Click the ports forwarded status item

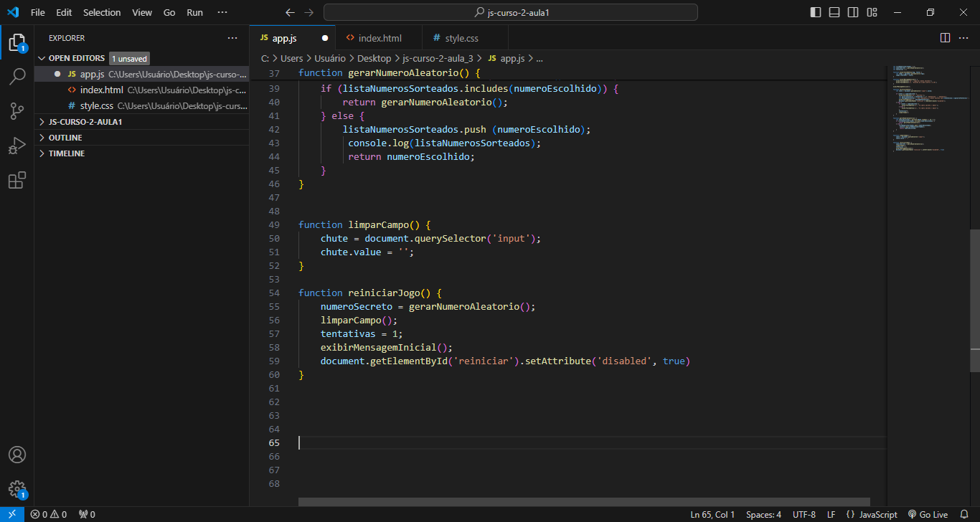(87, 514)
